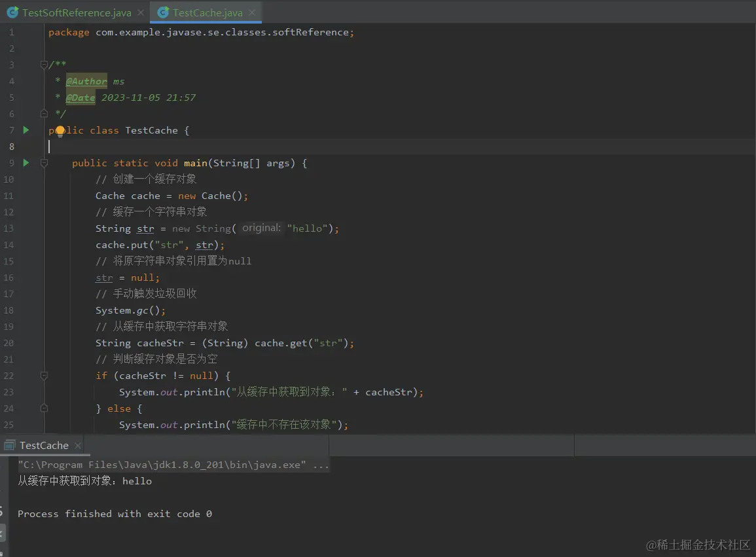
Task: Click cache.get("str") call on line 20
Action: [301, 344]
